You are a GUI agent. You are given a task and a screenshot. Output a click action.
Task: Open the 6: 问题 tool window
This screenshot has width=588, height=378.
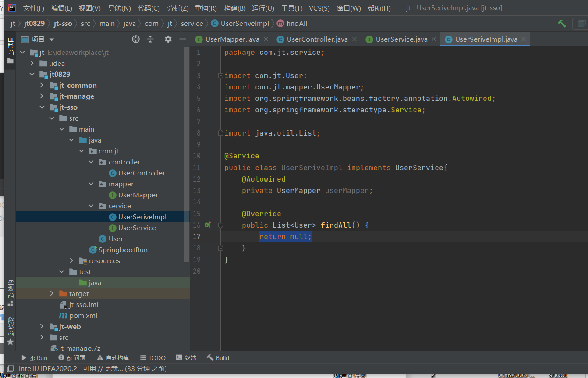tap(72, 358)
